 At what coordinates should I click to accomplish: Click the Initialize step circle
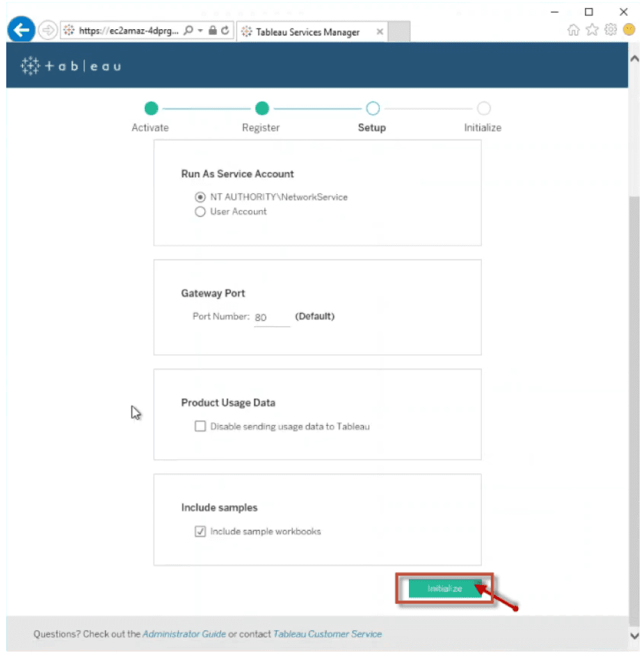coord(483,109)
